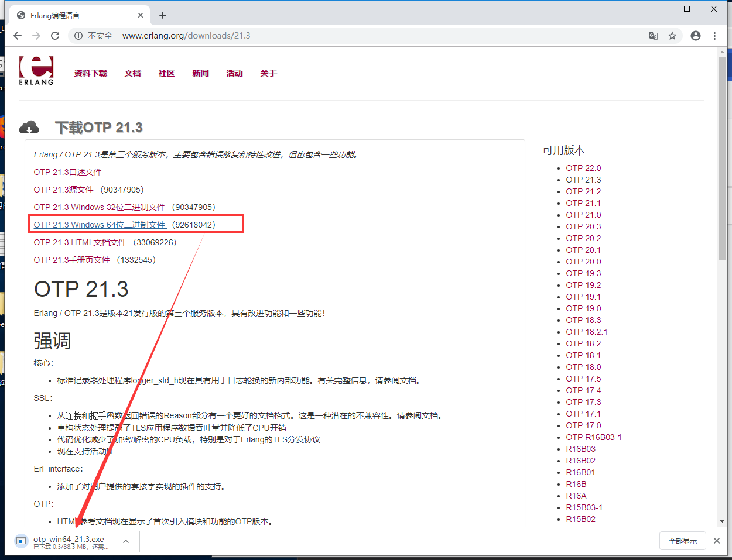Bookmark this page with the star

pyautogui.click(x=672, y=36)
